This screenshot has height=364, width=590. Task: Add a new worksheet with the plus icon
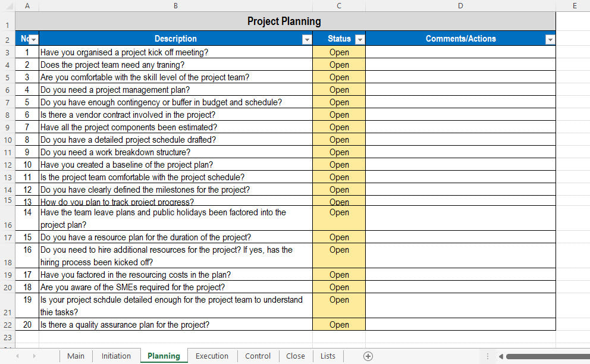tap(368, 356)
